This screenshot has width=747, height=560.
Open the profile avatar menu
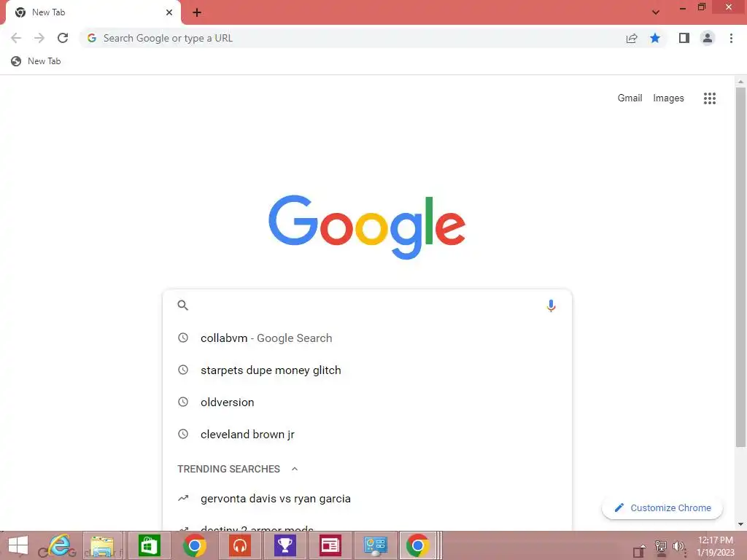[708, 38]
